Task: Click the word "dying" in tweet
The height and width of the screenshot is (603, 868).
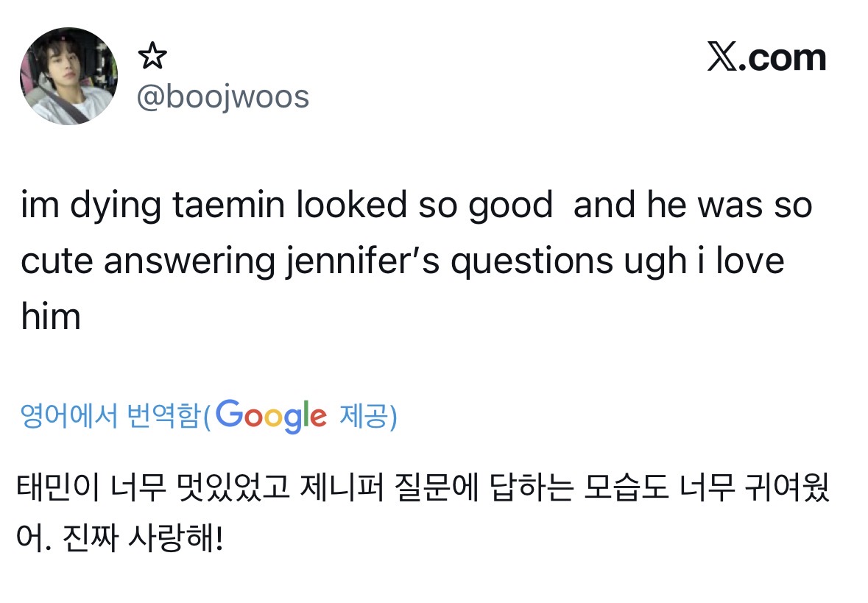Action: pyautogui.click(x=116, y=207)
